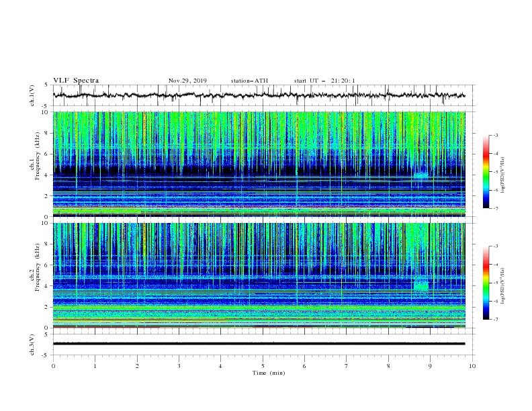Click the ch.2 'Frequency (kHz)' axis title

[37, 267]
